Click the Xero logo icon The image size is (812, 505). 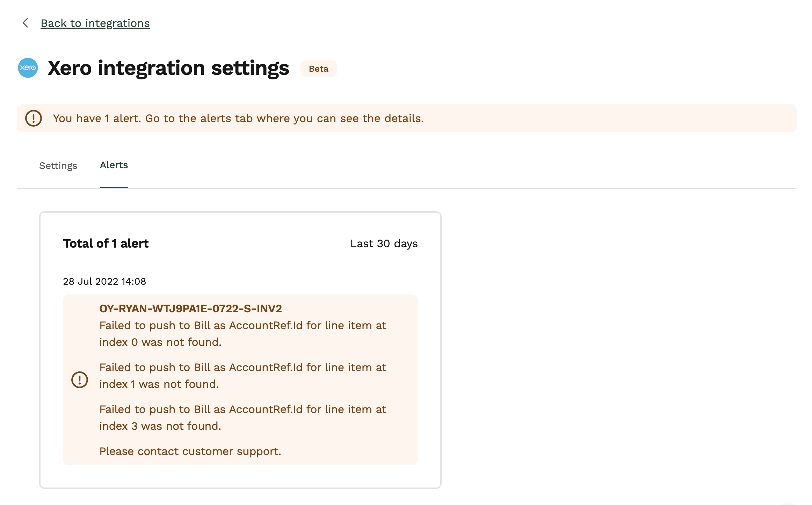tap(28, 68)
